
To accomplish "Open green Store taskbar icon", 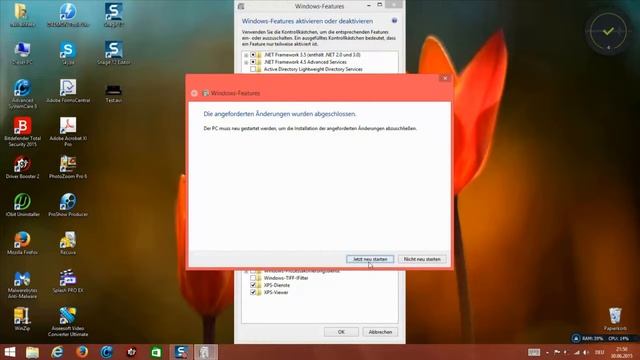I will click(156, 352).
